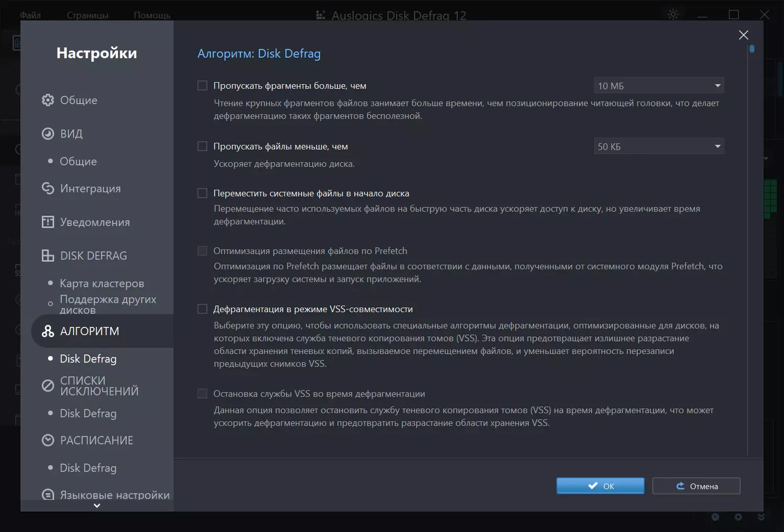
Task: Click the sun theme icon in main title bar
Action: click(673, 15)
